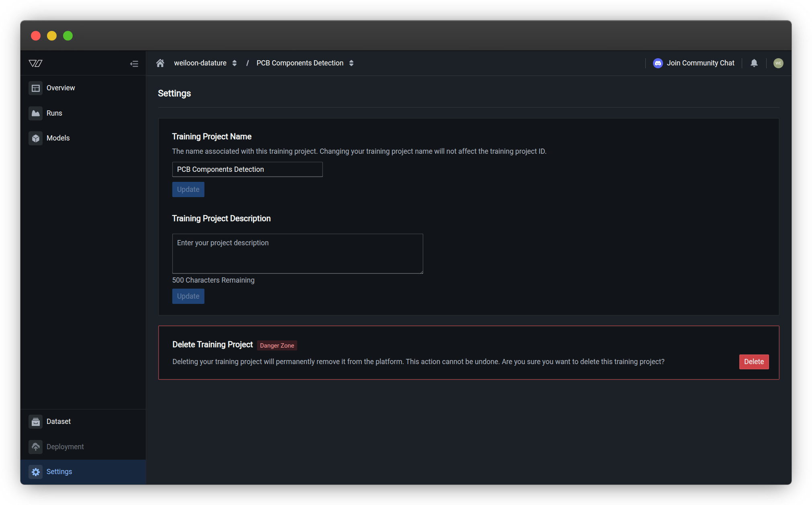The image size is (812, 505).
Task: Focus the Training Project Name input
Action: coord(247,169)
